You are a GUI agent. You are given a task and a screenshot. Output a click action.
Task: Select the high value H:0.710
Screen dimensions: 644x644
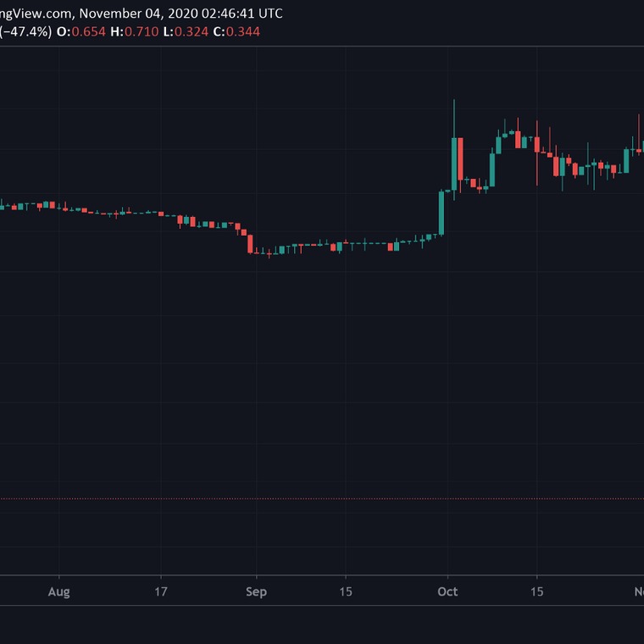click(x=134, y=31)
